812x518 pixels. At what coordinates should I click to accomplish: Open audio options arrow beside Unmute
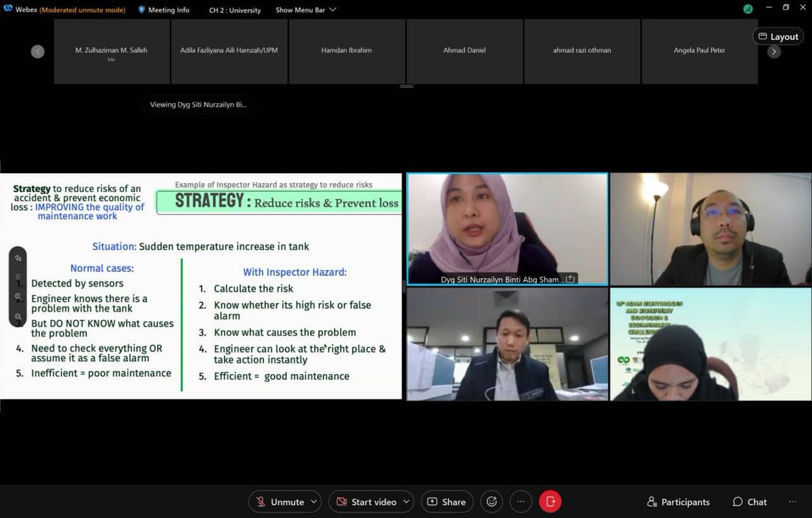pyautogui.click(x=313, y=502)
